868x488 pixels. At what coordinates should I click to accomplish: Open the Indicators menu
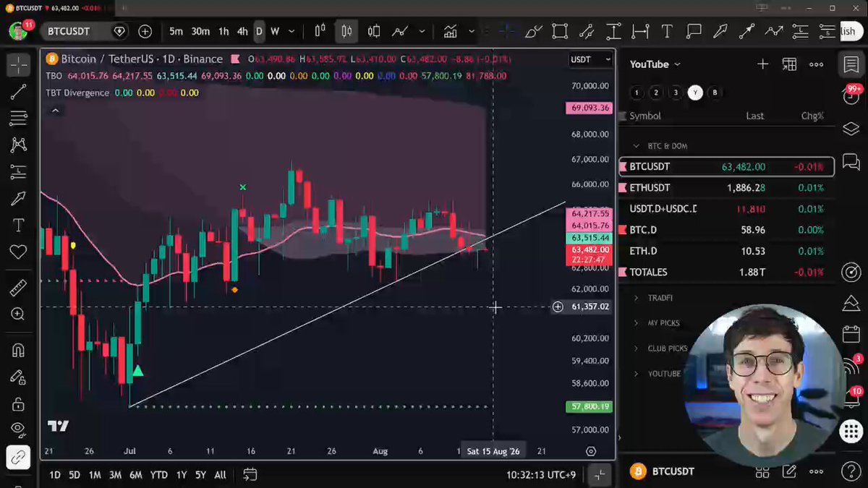pyautogui.click(x=450, y=31)
